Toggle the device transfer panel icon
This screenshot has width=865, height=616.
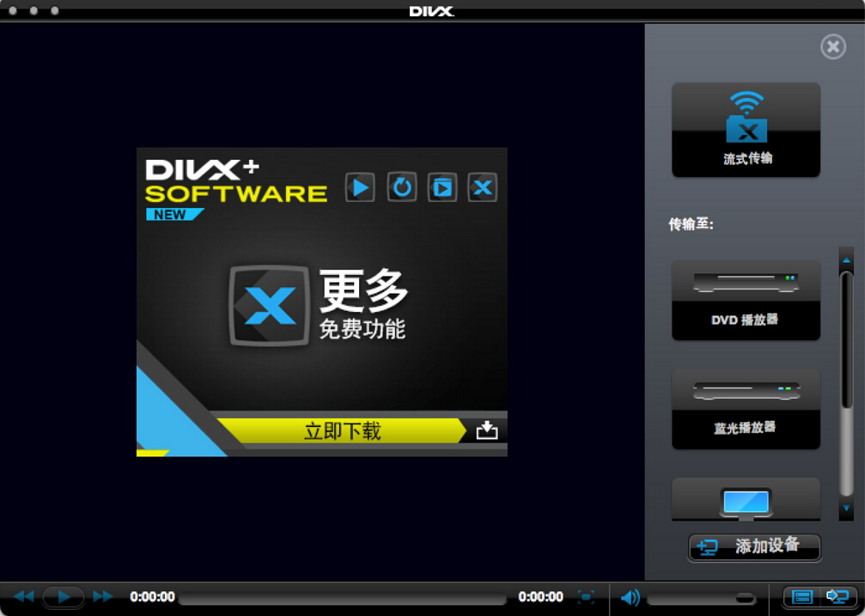pyautogui.click(x=838, y=597)
